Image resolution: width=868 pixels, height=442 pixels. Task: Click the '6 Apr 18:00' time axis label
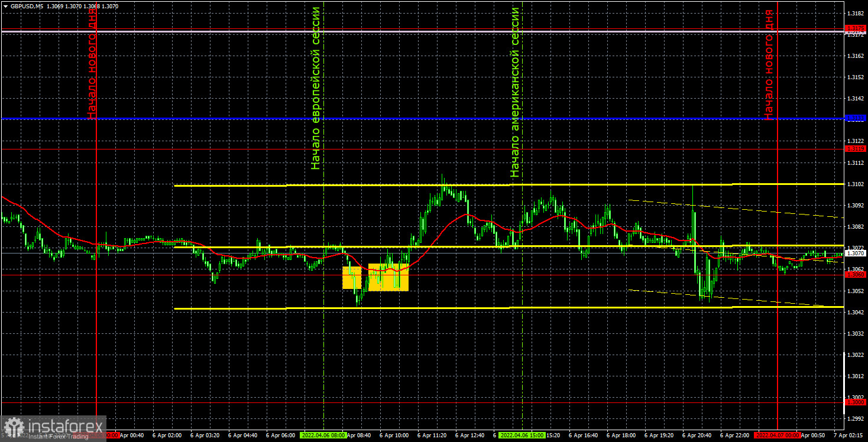(623, 435)
